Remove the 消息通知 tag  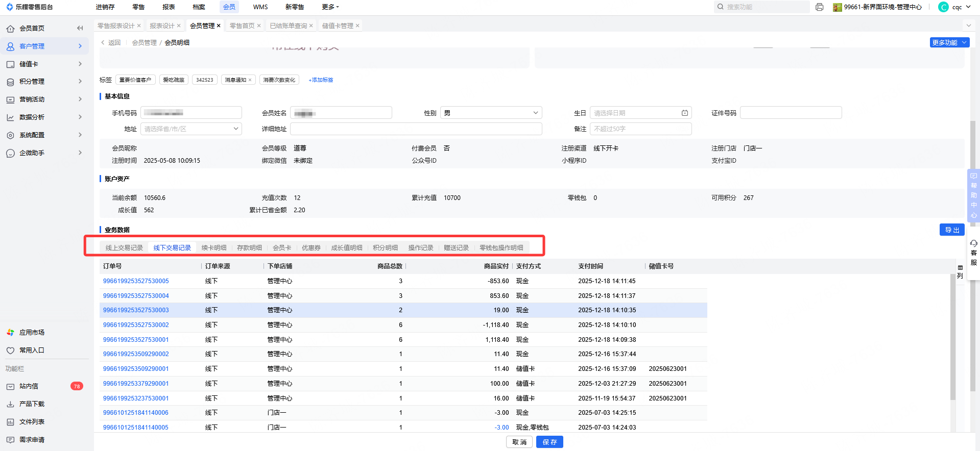[250, 80]
